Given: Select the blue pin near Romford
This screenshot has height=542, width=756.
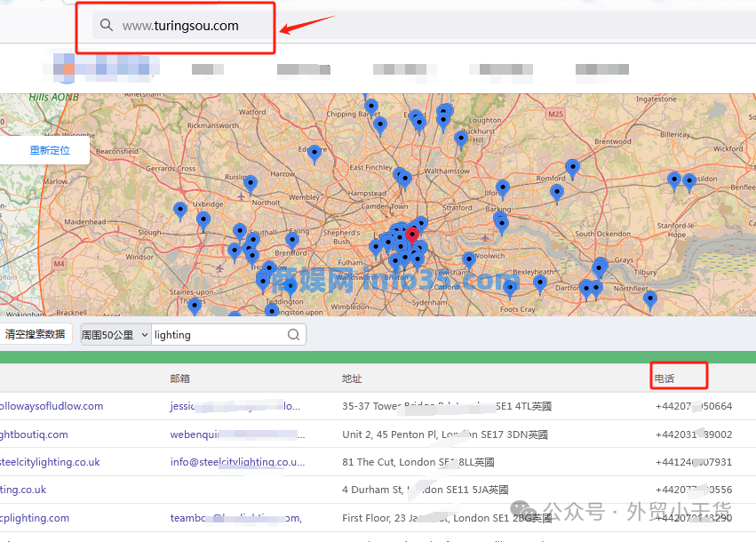Looking at the screenshot, I should (572, 169).
